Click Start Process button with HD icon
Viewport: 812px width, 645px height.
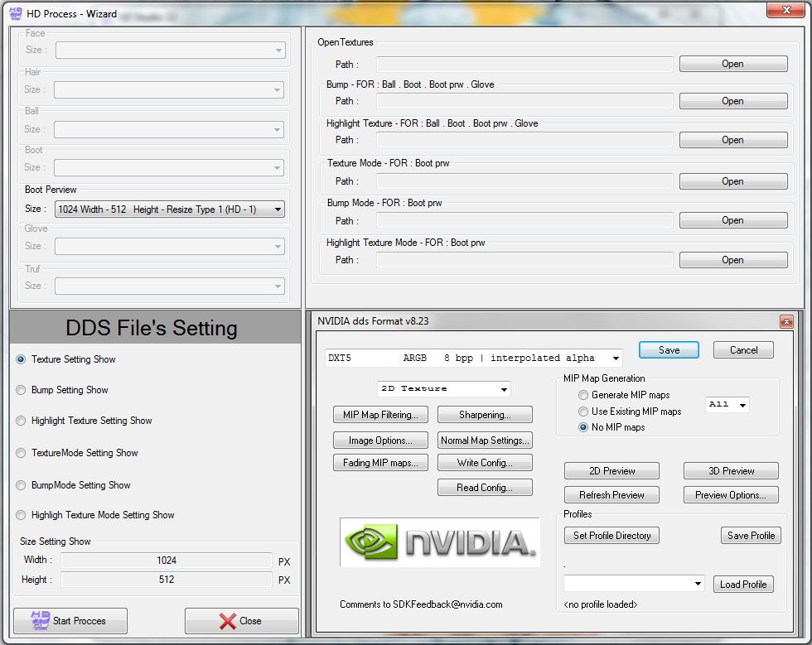70,621
